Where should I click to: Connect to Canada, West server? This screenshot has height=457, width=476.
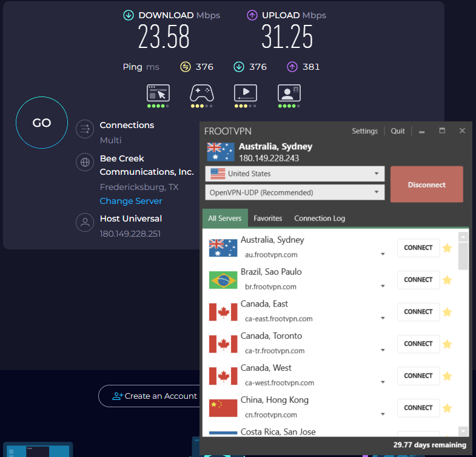[x=418, y=376]
